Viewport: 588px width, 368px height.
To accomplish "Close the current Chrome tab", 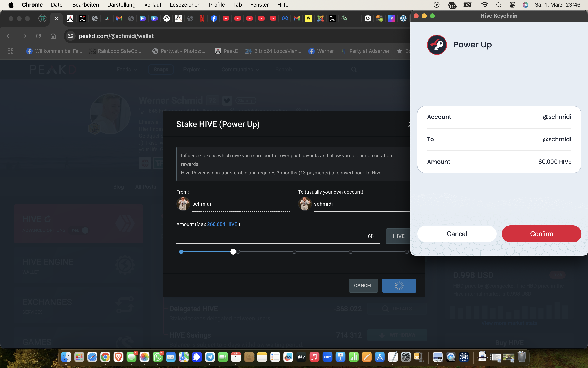I will click(56, 18).
